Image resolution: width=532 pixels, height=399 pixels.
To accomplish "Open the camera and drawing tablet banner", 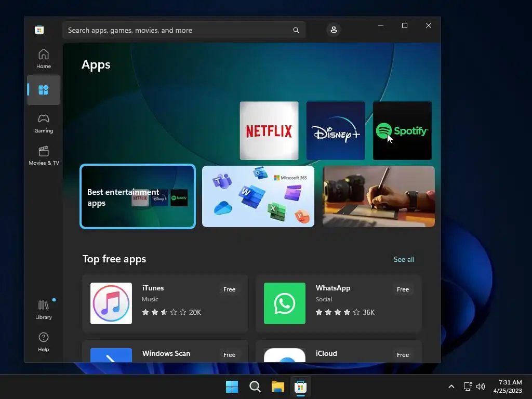I will tap(378, 196).
